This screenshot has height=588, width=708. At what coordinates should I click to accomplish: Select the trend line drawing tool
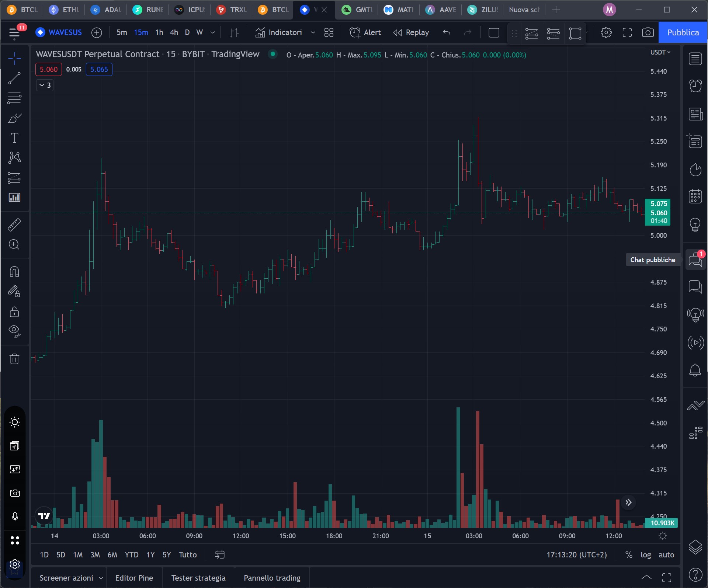tap(14, 78)
